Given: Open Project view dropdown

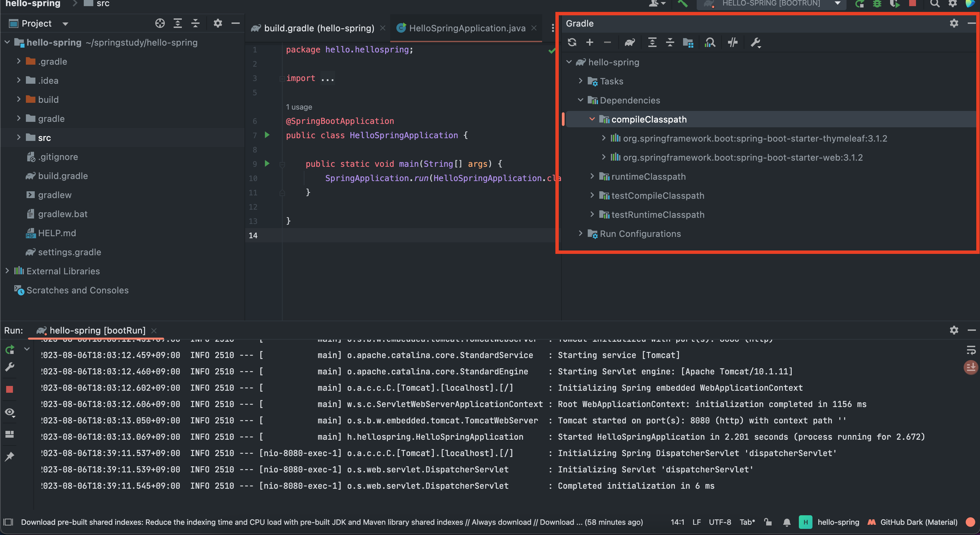Looking at the screenshot, I should [65, 23].
